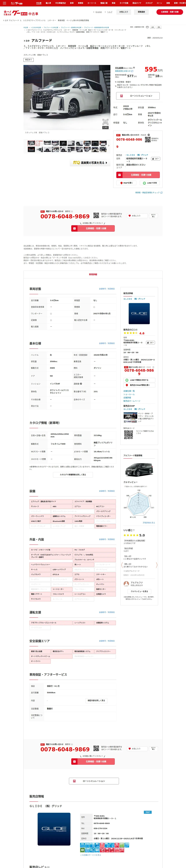Open この店舗のサービスを見る link
The height and width of the screenshot is (868, 186).
point(91,855)
